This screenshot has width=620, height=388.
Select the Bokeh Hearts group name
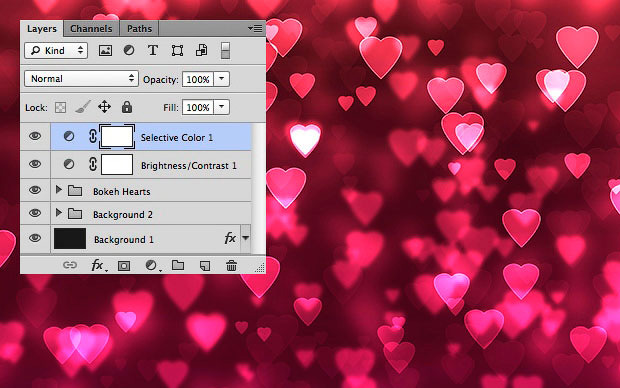(122, 192)
